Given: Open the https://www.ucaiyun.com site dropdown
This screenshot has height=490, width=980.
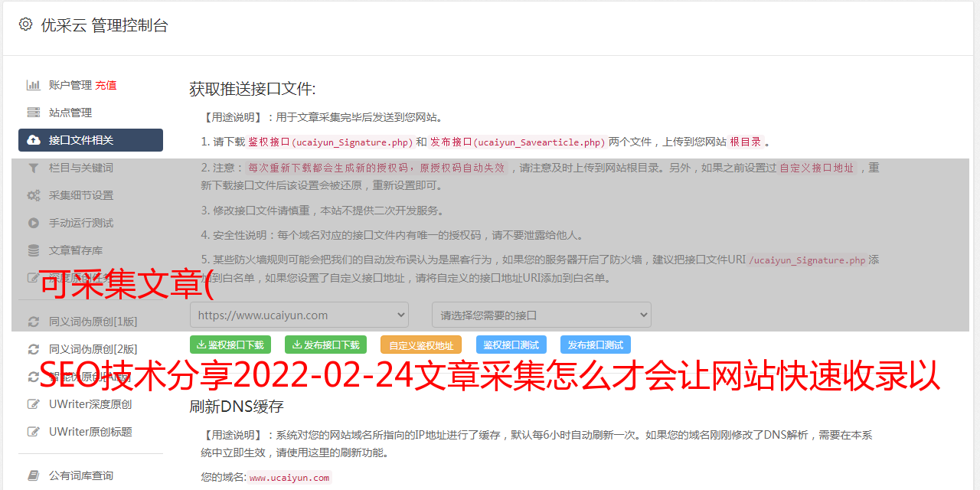Looking at the screenshot, I should (x=299, y=315).
